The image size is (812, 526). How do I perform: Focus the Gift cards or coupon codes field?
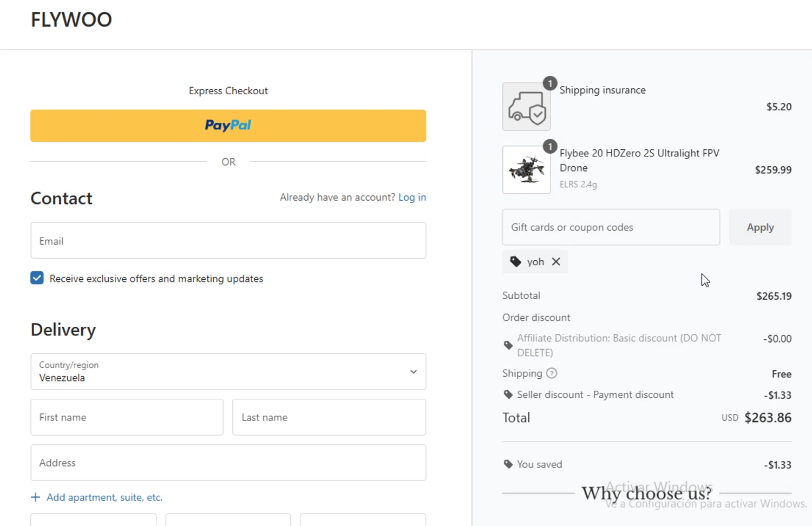coord(611,227)
